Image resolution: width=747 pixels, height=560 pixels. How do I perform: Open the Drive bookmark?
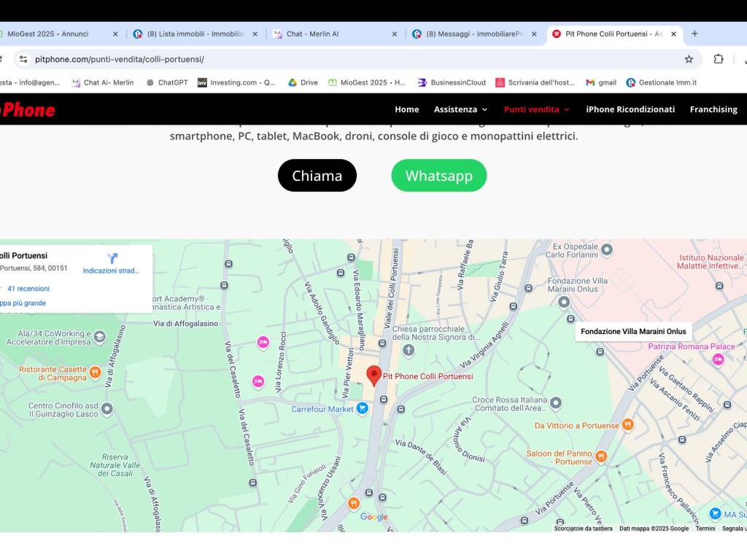click(x=303, y=82)
